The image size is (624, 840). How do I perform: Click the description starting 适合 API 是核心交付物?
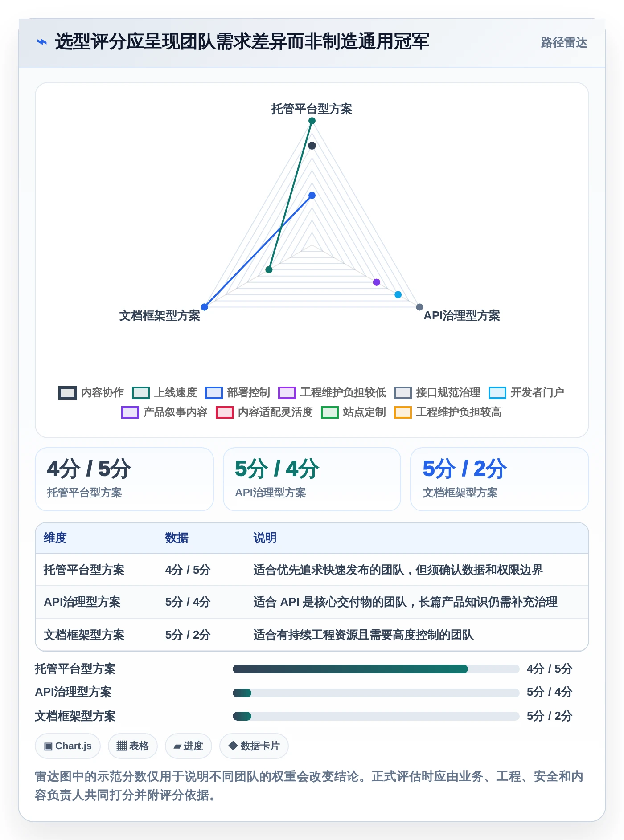coord(405,602)
